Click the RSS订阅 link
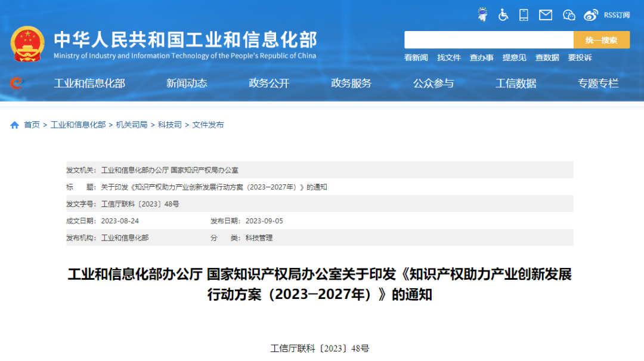 pyautogui.click(x=617, y=15)
